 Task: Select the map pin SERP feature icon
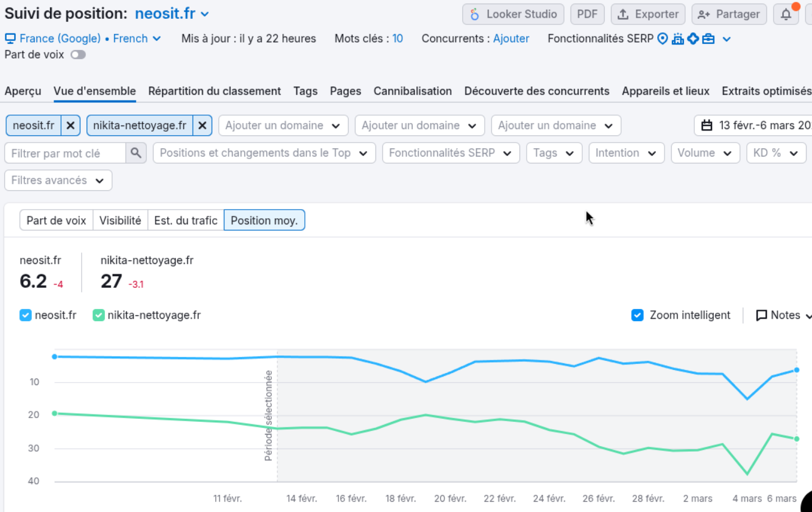click(x=663, y=38)
